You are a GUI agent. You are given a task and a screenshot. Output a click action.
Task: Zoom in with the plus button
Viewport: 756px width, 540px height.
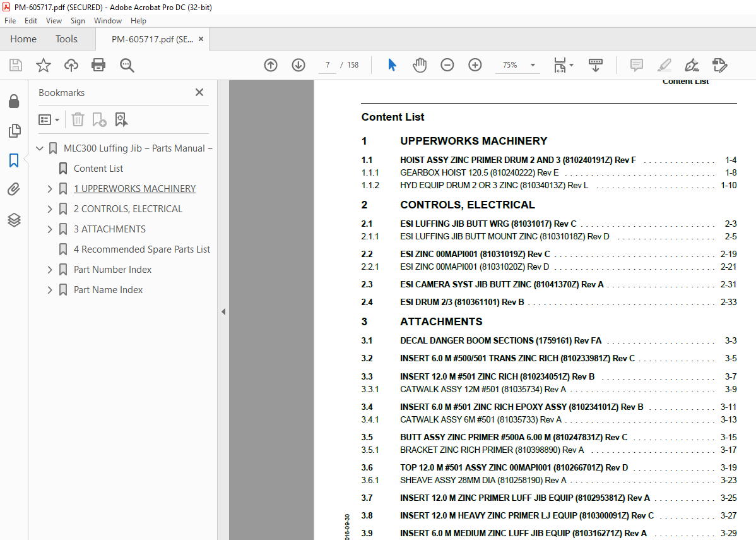[x=475, y=65]
